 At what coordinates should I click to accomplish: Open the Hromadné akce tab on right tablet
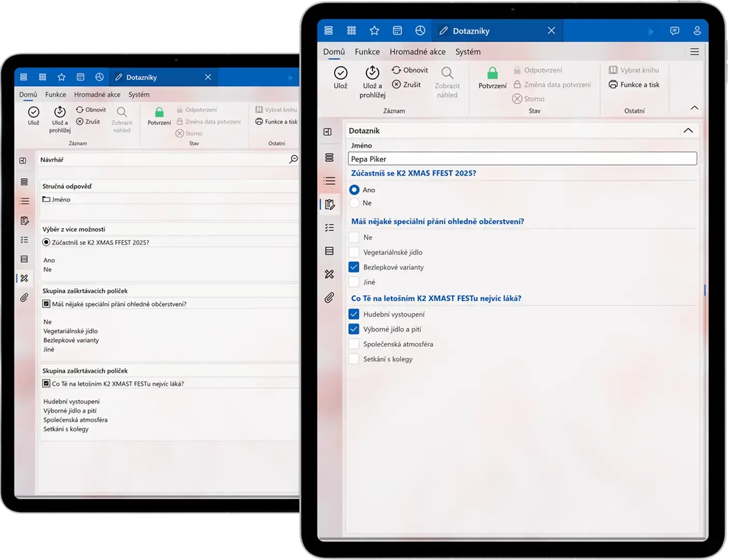click(x=417, y=52)
